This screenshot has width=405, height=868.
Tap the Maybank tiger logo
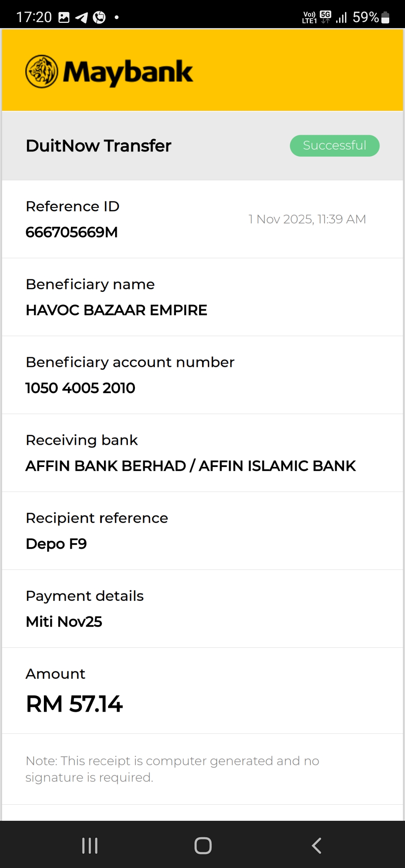coord(42,72)
